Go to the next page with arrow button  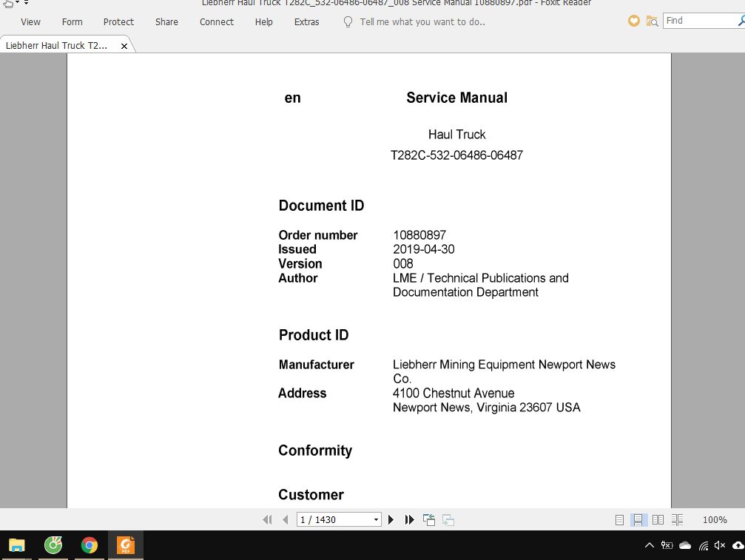[x=391, y=519]
